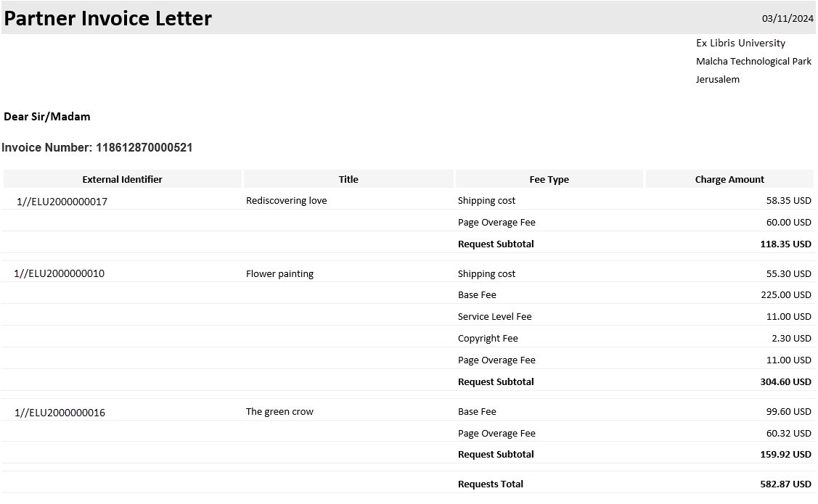Image resolution: width=818 pixels, height=504 pixels.
Task: Select identifier 1//ELU2000000016
Action: pyautogui.click(x=60, y=413)
